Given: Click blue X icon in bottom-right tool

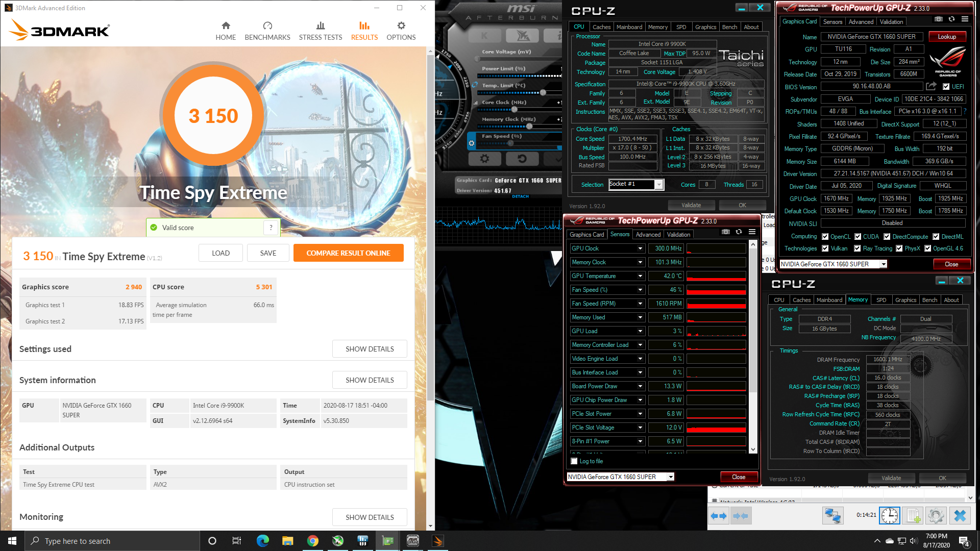Looking at the screenshot, I should [x=960, y=516].
